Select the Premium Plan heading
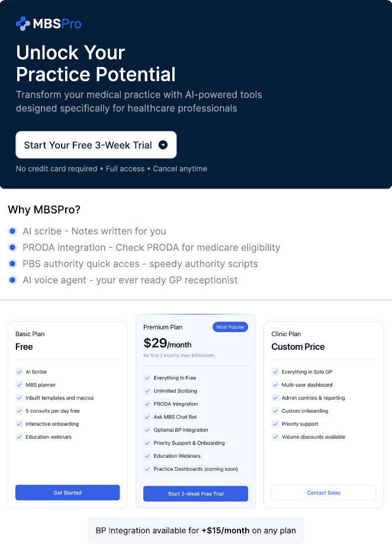 pyautogui.click(x=163, y=327)
